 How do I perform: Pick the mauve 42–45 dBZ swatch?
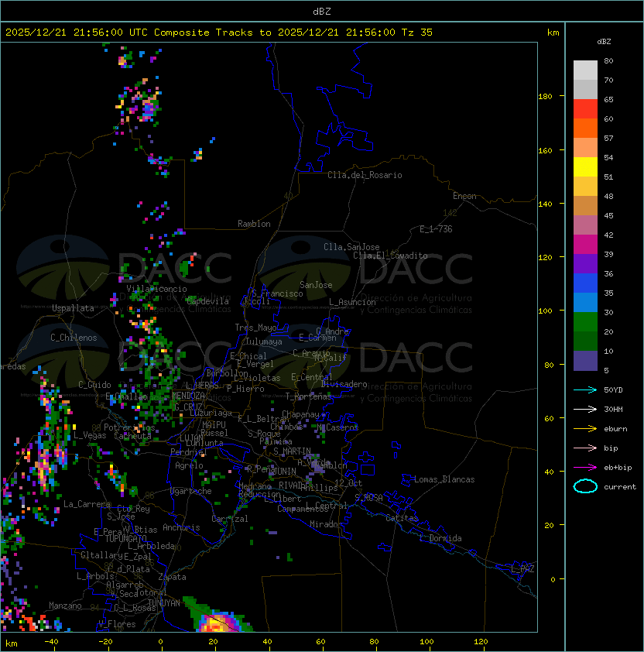(585, 225)
